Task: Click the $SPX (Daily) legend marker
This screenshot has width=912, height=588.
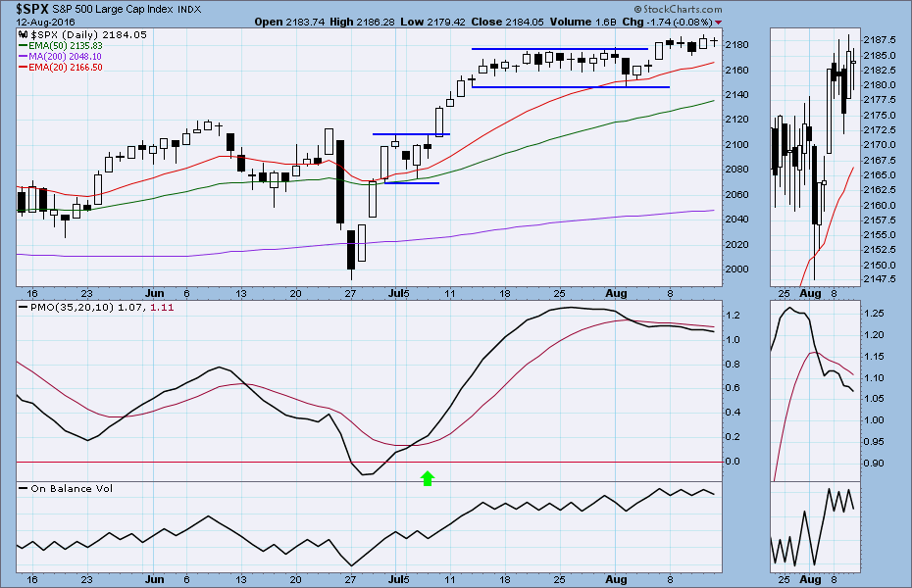Action: (23, 34)
